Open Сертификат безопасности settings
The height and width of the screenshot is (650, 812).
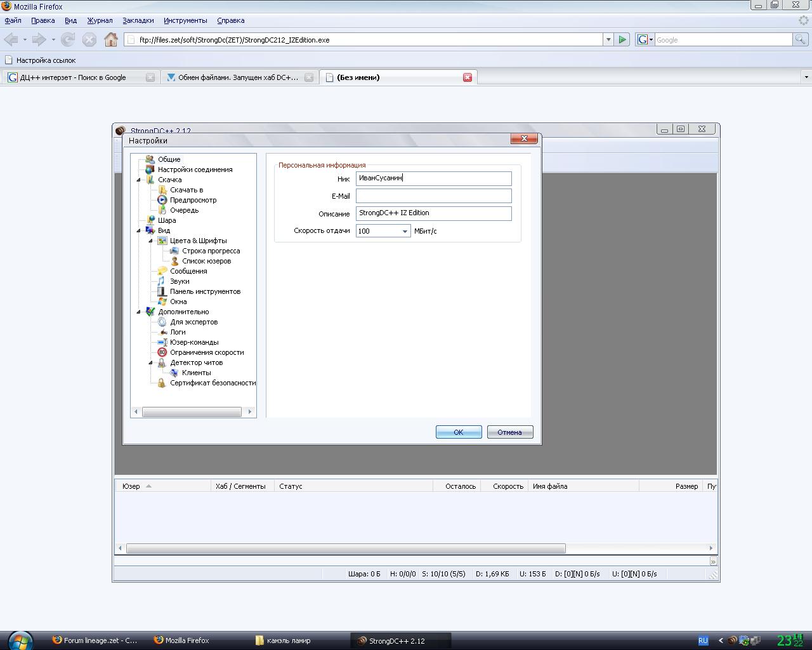(213, 383)
